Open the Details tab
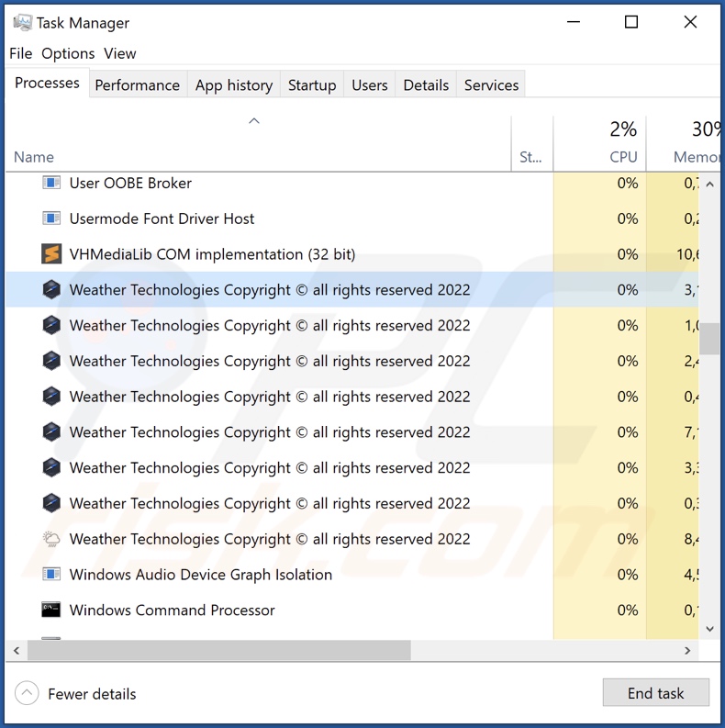This screenshot has width=725, height=728. point(426,85)
